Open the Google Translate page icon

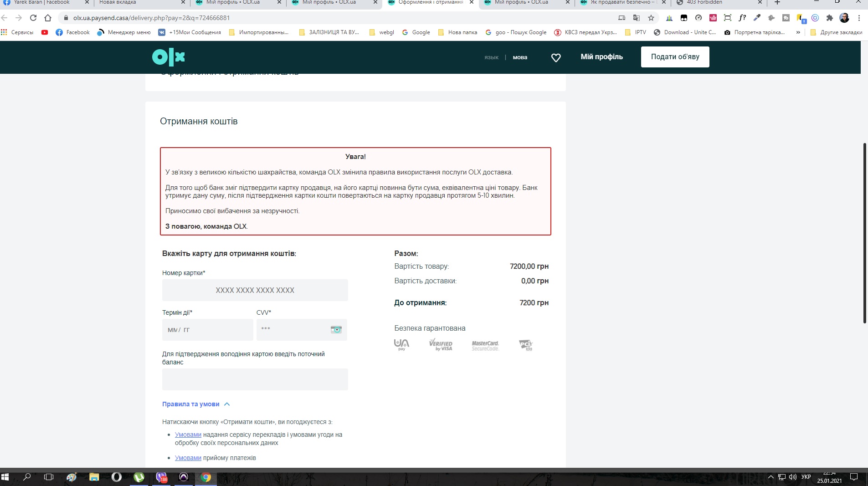click(637, 18)
